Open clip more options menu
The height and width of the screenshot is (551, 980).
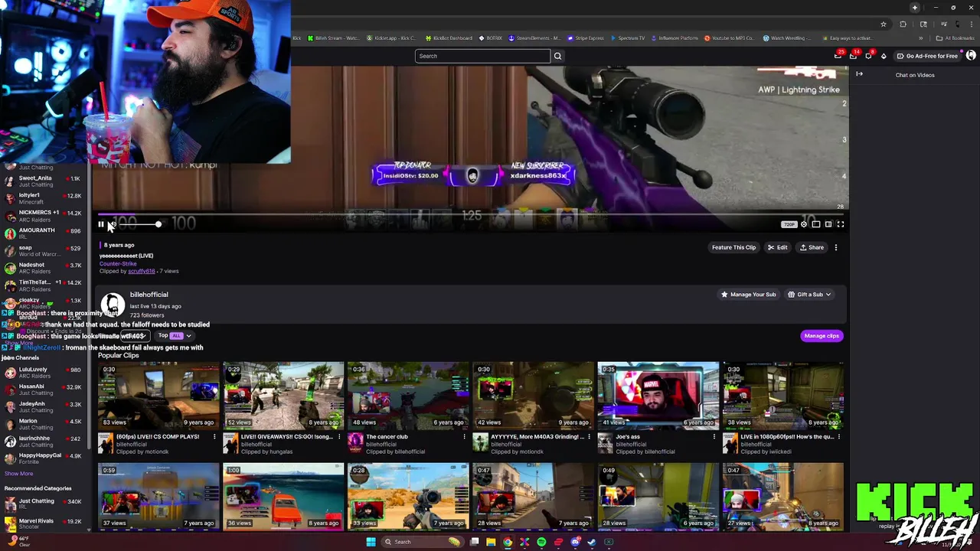(836, 247)
